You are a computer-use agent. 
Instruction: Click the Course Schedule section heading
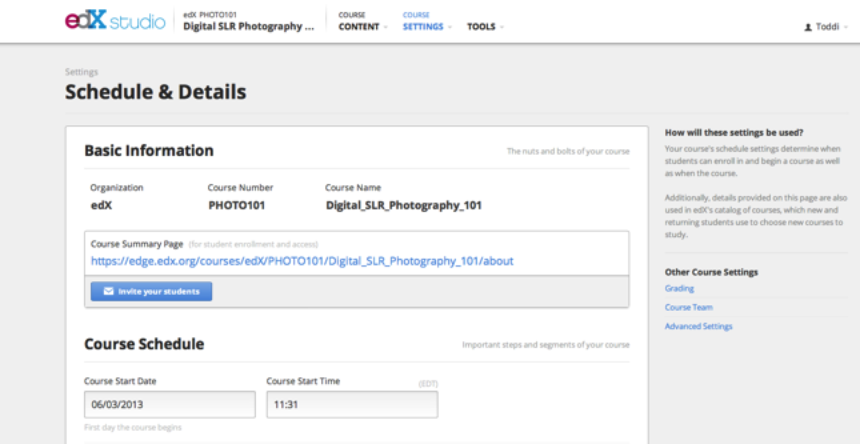click(144, 344)
